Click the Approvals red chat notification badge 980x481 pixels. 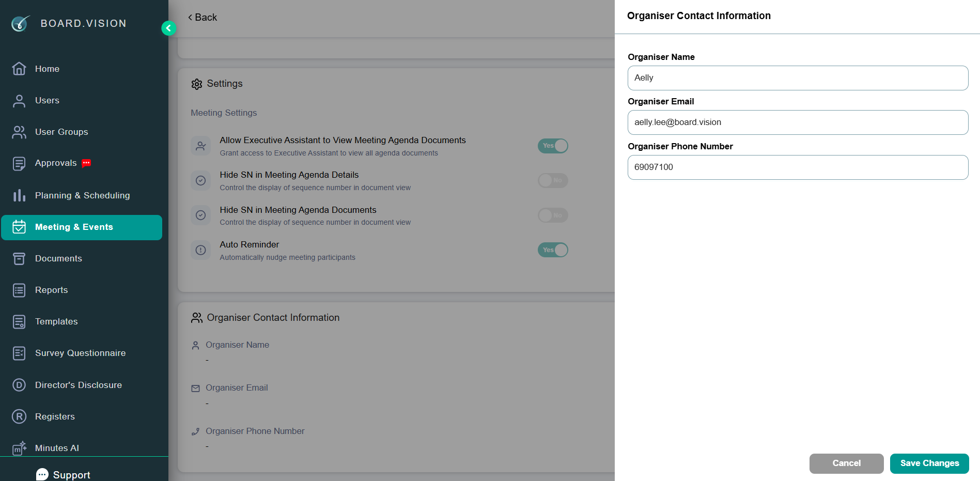coord(86,163)
